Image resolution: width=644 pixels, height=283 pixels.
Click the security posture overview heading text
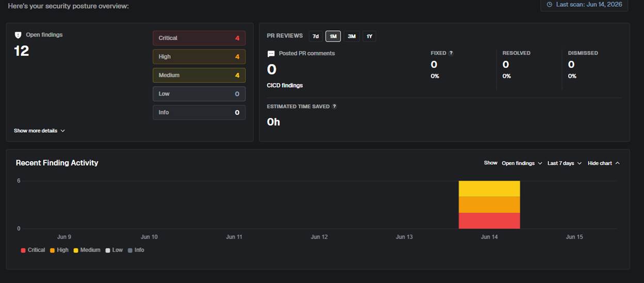click(68, 6)
